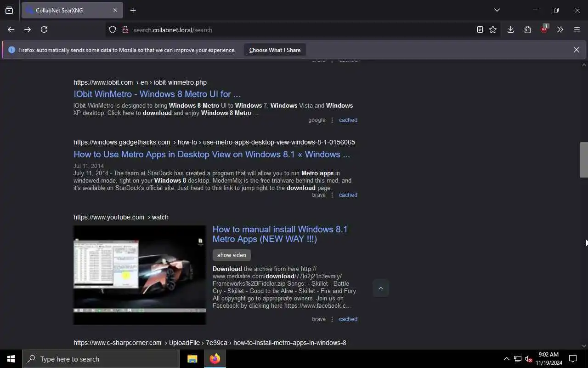Toggle Reader View icon
The width and height of the screenshot is (588, 368).
point(480,29)
